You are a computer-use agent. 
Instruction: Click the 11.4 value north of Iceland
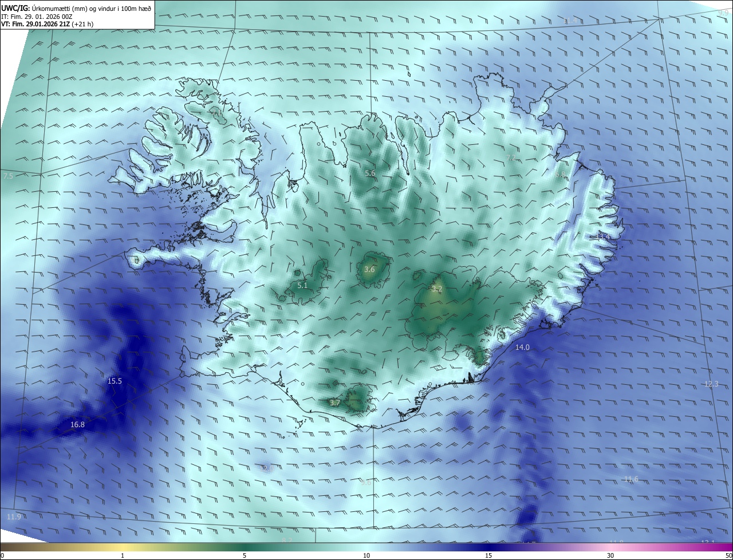(570, 21)
